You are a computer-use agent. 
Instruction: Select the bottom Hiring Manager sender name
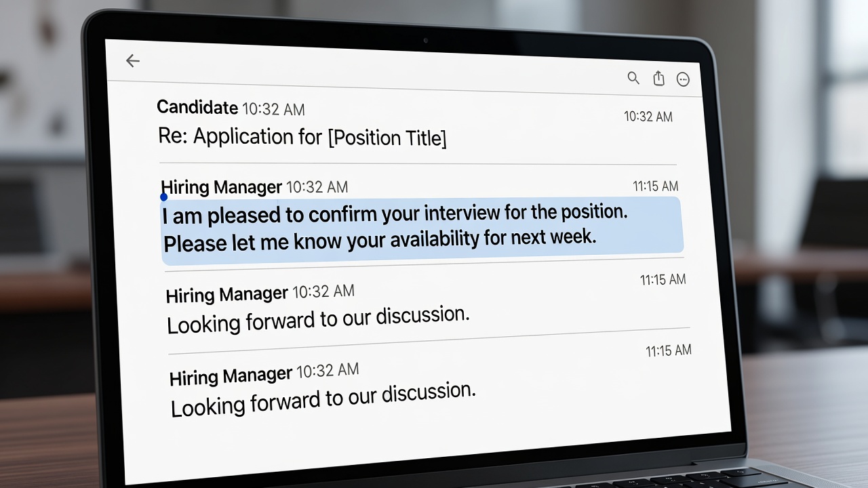click(231, 375)
